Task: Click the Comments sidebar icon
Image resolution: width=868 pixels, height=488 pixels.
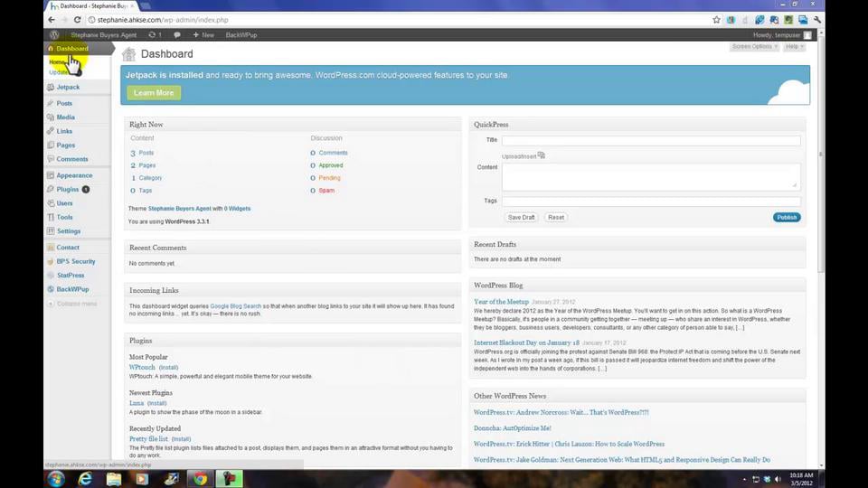Action: 51,159
